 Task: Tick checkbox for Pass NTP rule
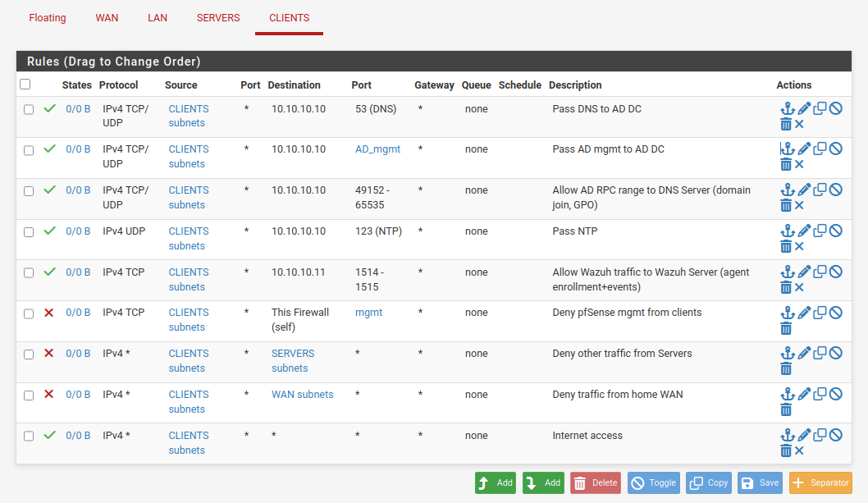pos(29,232)
